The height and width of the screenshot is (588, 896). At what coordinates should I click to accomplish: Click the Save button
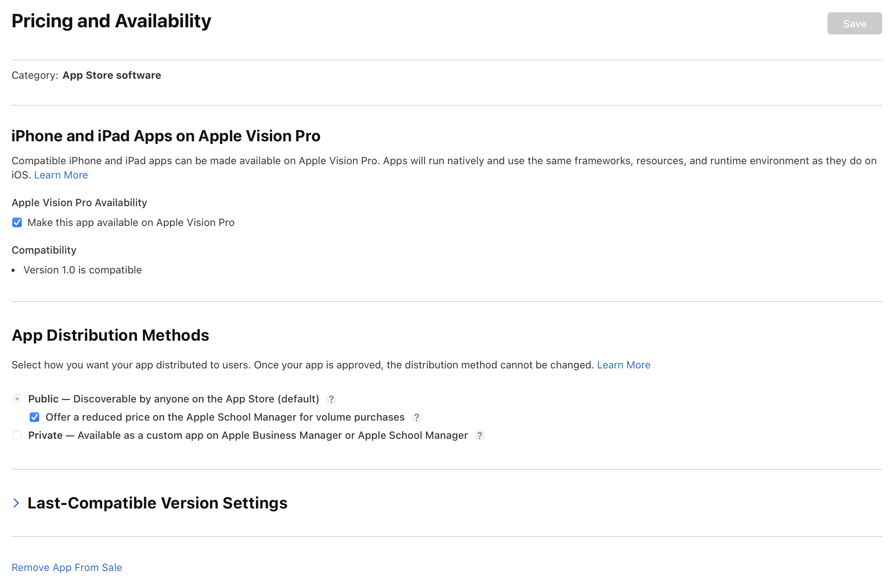point(854,23)
